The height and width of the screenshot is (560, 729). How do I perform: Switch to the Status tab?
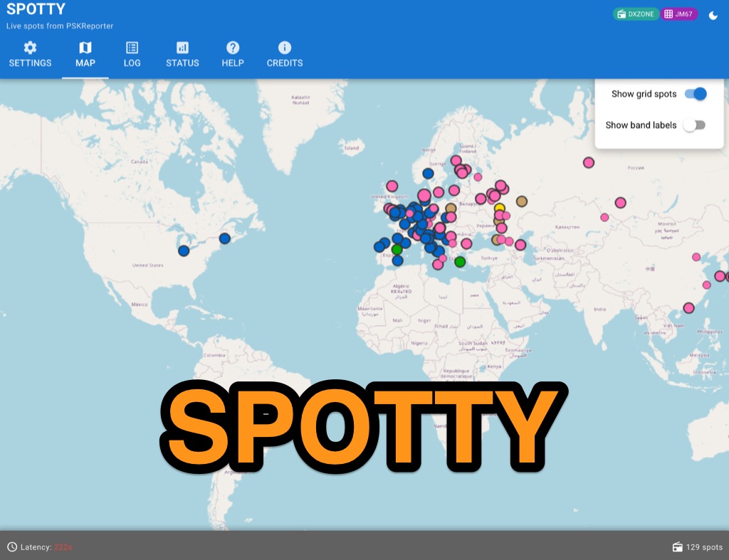(x=182, y=55)
